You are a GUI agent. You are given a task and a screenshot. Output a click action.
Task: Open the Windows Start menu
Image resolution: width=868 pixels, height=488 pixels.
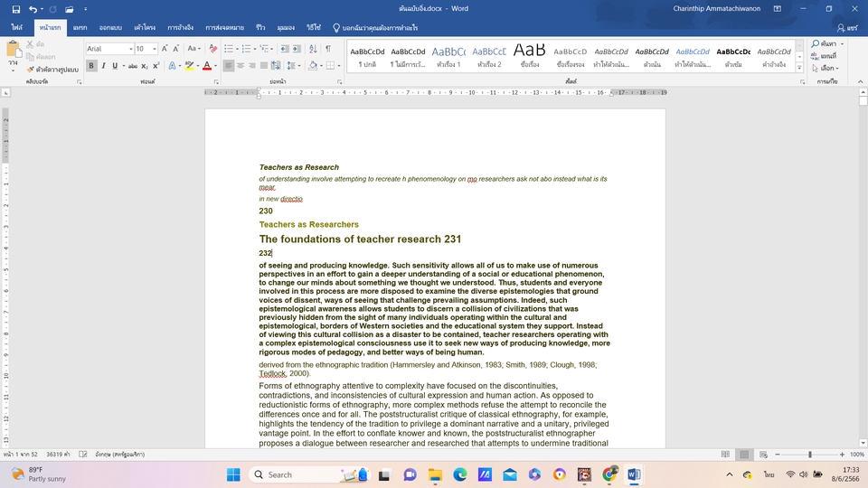pyautogui.click(x=233, y=474)
